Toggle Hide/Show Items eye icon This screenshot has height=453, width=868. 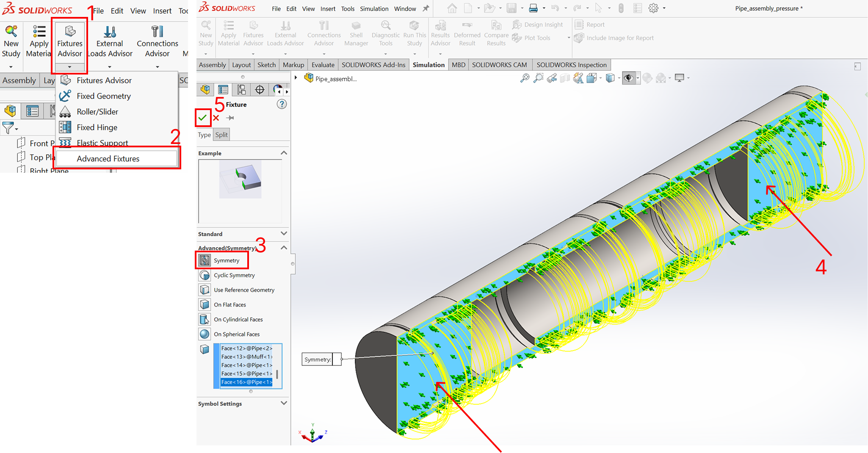[x=629, y=78]
